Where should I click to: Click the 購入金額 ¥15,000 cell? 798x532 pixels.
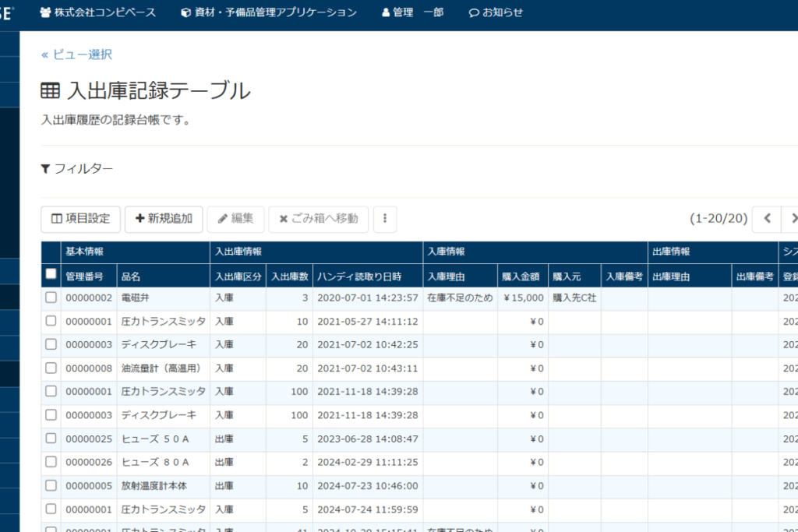click(x=523, y=298)
